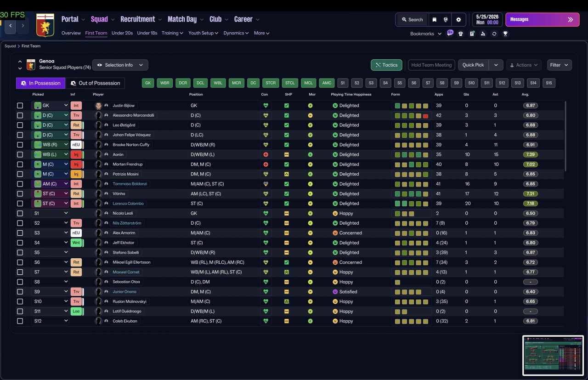Open the S1 picked dropdown for Nicola Leali
The image size is (588, 380).
click(50, 213)
